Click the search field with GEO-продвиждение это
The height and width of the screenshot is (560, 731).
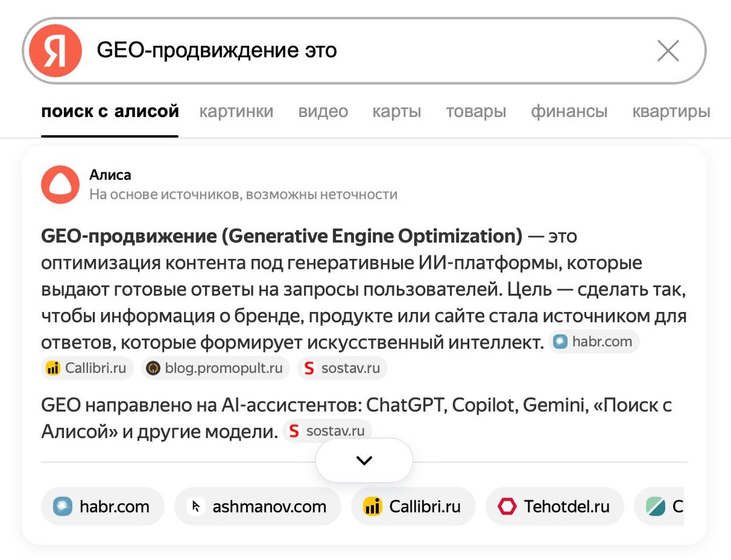tap(364, 51)
